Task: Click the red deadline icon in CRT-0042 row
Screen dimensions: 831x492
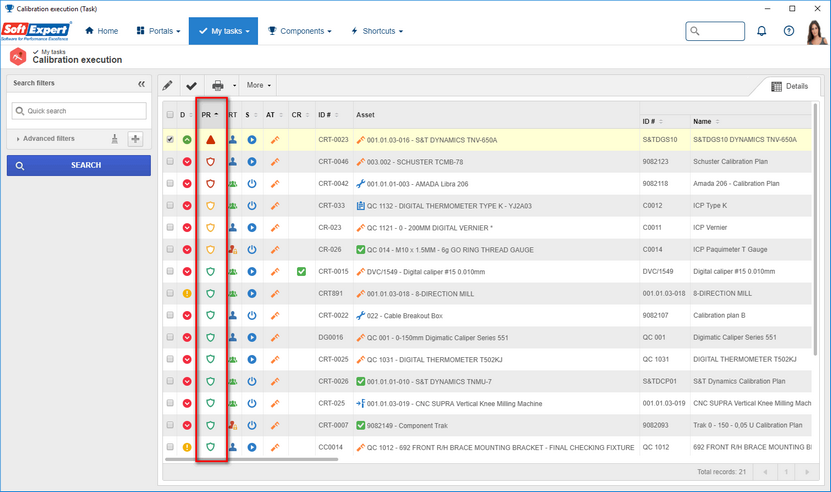Action: 187,183
